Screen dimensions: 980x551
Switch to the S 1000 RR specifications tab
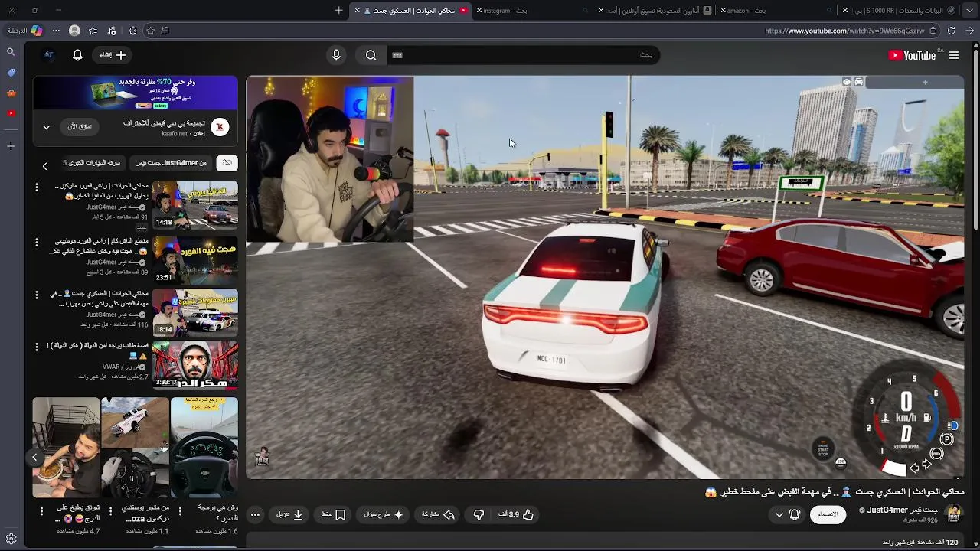[900, 10]
